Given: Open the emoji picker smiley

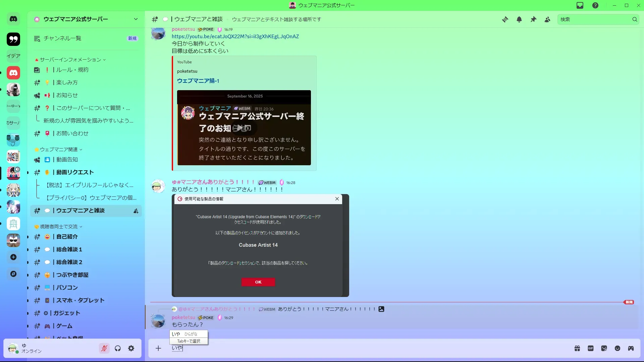Looking at the screenshot, I should [x=618, y=349].
